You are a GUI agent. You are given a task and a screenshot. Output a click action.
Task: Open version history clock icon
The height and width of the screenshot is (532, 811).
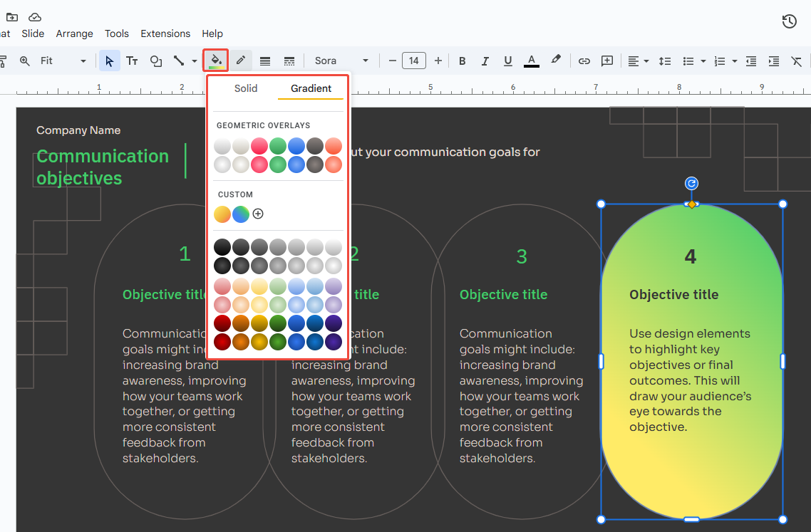click(789, 21)
